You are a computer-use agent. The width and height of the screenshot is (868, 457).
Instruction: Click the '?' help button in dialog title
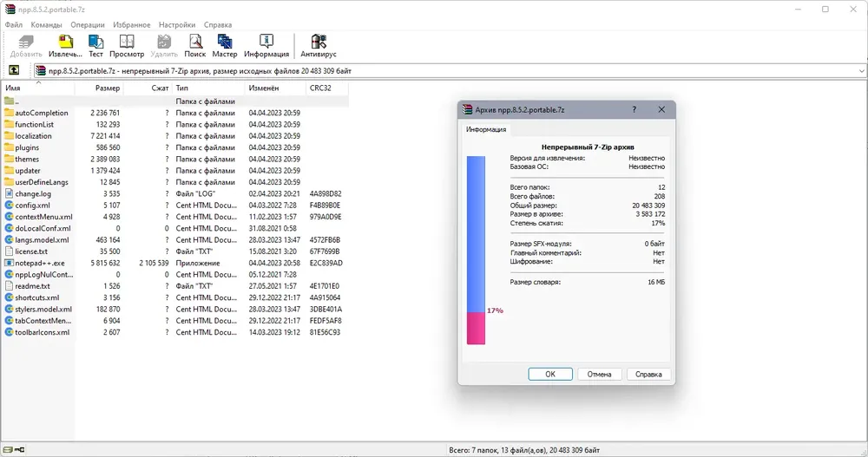(635, 109)
